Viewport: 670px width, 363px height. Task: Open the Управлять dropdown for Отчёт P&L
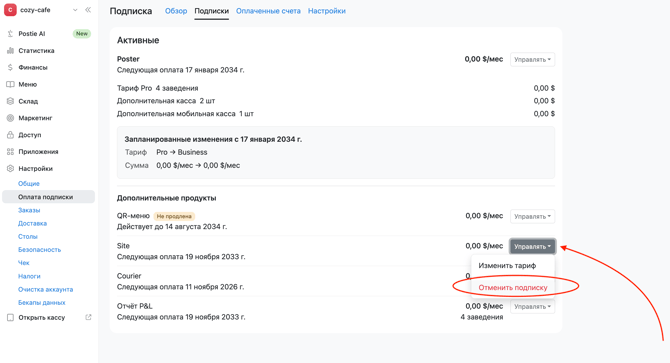[532, 307]
